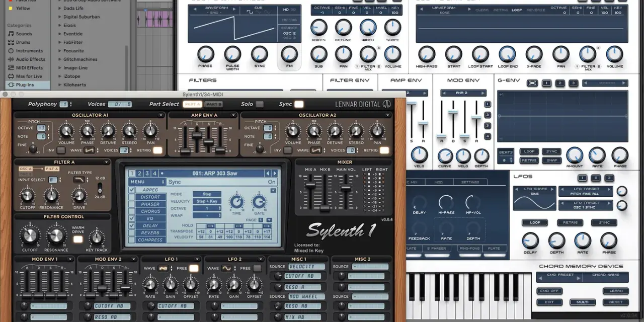Toggle Warm Drive in Filter Control
This screenshot has width=644, height=322.
coord(78,239)
